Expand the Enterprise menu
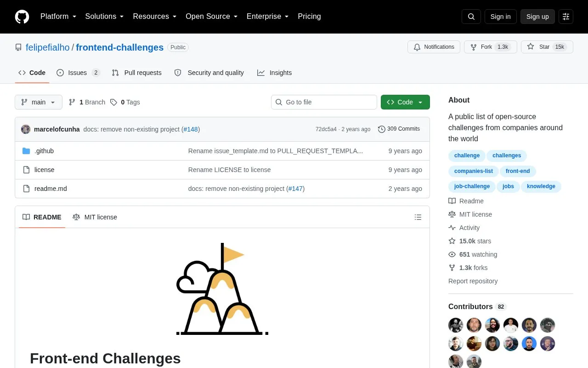Image resolution: width=588 pixels, height=368 pixels. coord(268,17)
